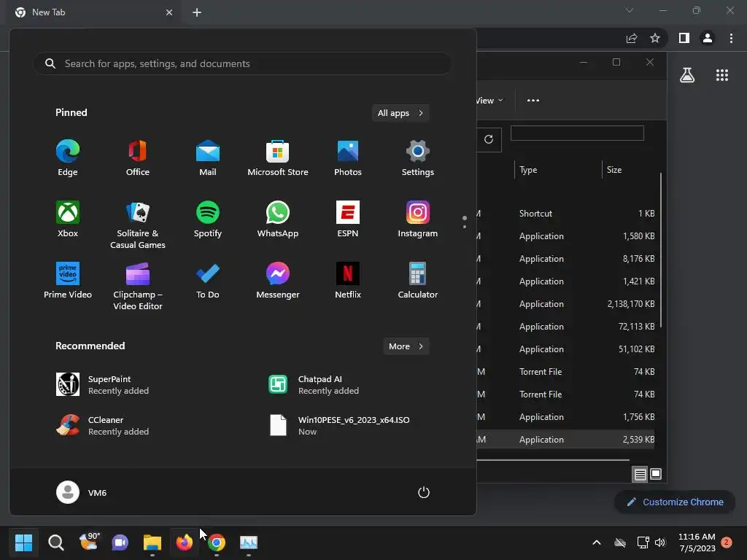The height and width of the screenshot is (560, 747).
Task: Launch Prime Video
Action: (68, 281)
